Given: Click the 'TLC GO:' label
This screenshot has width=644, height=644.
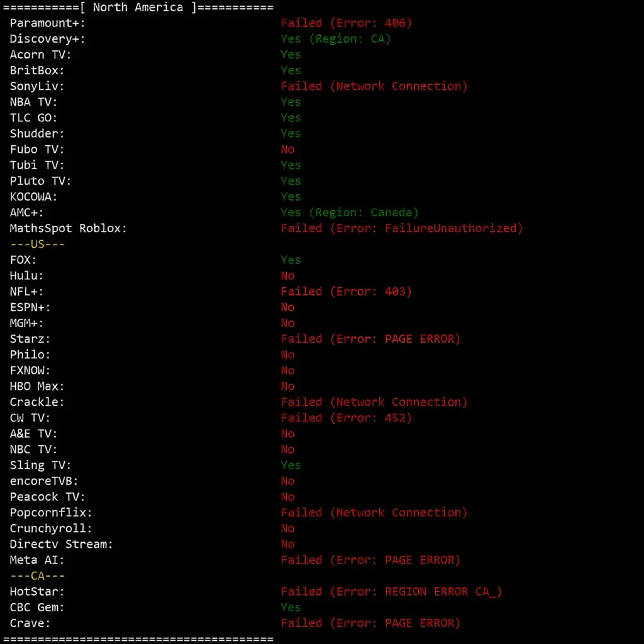Looking at the screenshot, I should pos(33,118).
